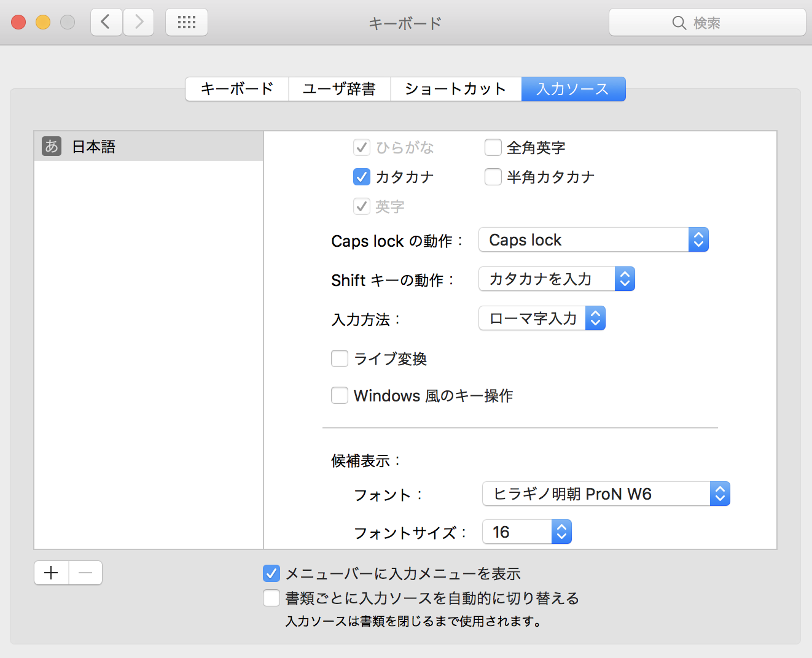Switch to the ユーザ辞書 tab
This screenshot has width=812, height=658.
[x=339, y=89]
